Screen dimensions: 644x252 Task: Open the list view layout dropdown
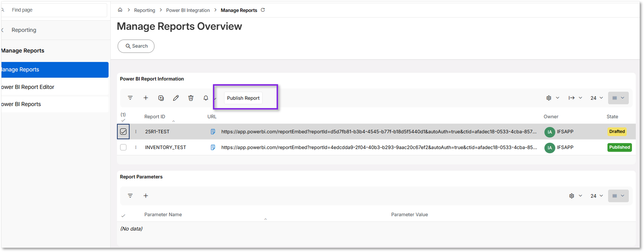click(x=618, y=98)
